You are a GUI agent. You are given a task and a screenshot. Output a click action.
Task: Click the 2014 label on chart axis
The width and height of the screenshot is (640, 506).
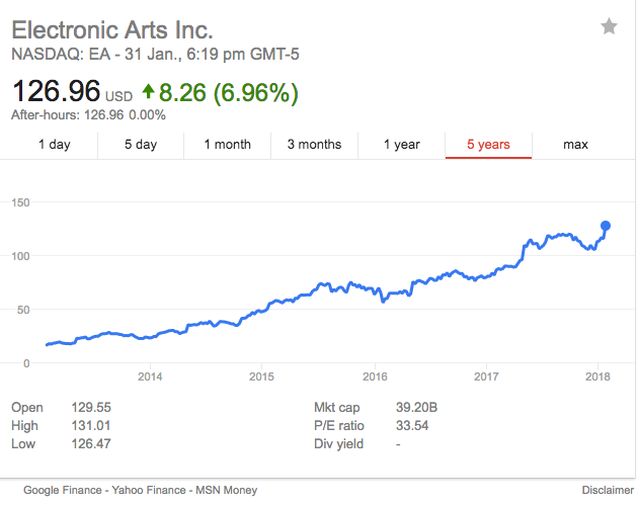point(150,377)
